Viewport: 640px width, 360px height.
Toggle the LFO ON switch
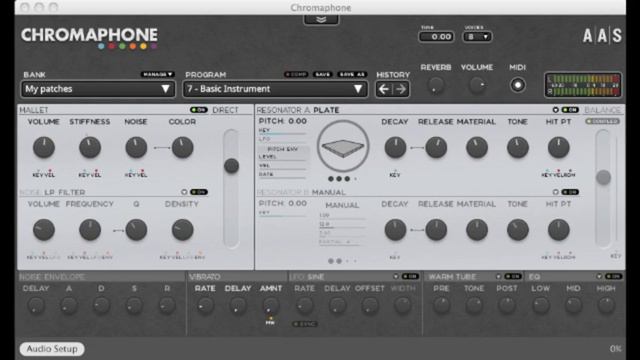pyautogui.click(x=410, y=276)
